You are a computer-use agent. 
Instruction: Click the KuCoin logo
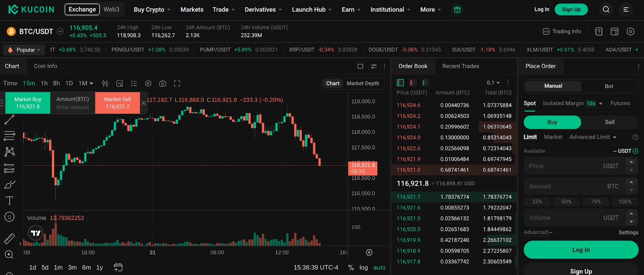point(31,9)
